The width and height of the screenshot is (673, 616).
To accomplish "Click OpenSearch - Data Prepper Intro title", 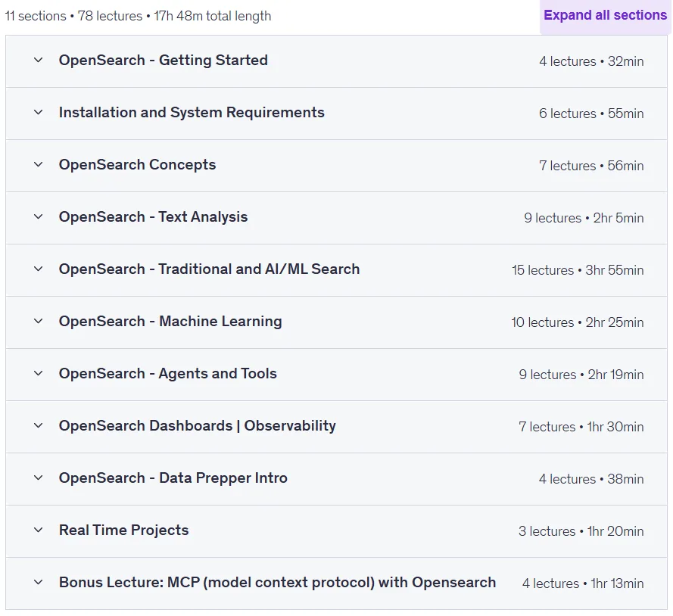I will [x=173, y=478].
